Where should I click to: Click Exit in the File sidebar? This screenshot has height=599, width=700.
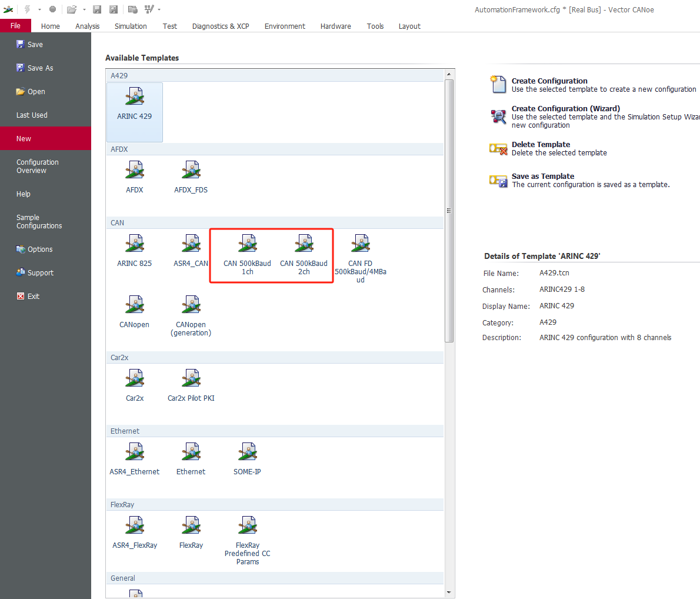pyautogui.click(x=45, y=296)
